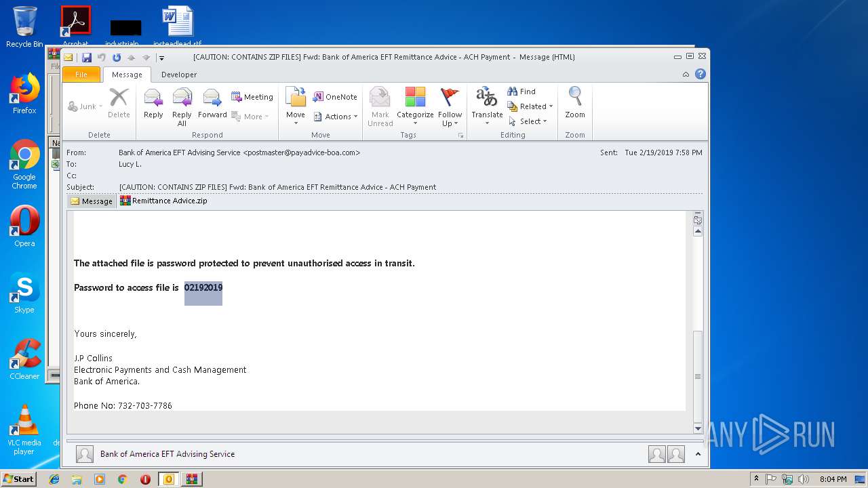Create a Meeting reply
868x488 pixels.
[x=252, y=97]
